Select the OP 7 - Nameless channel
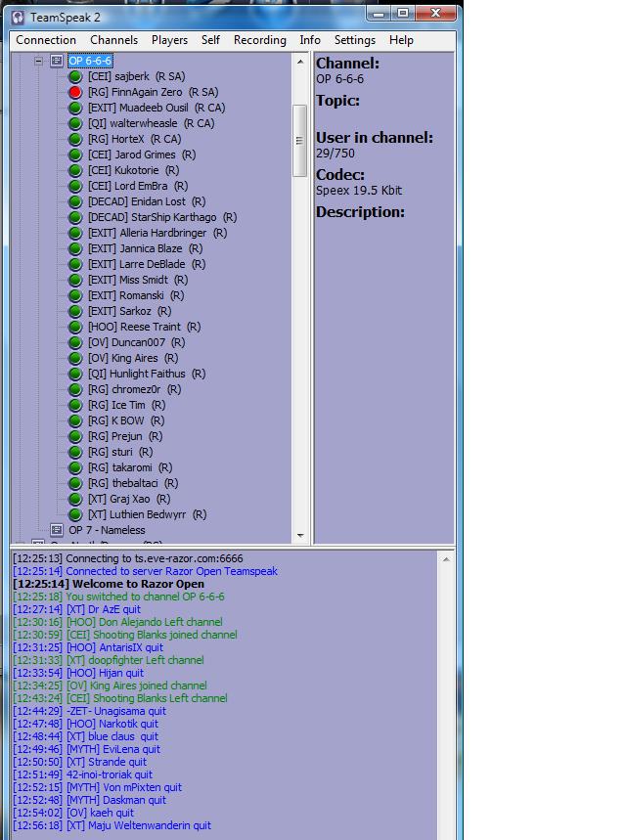 [107, 530]
